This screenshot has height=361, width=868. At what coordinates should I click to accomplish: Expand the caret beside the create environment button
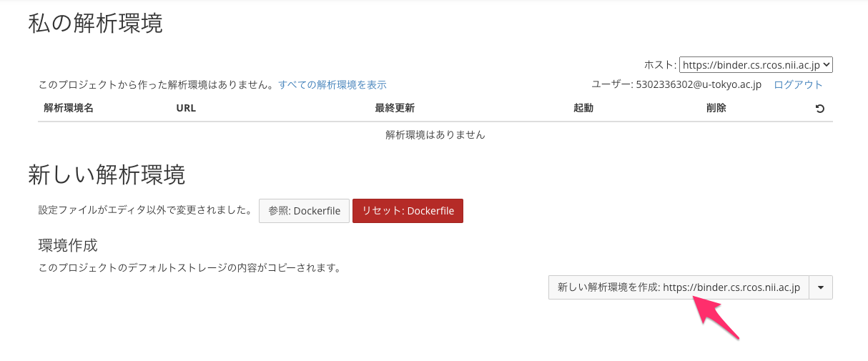(x=821, y=287)
